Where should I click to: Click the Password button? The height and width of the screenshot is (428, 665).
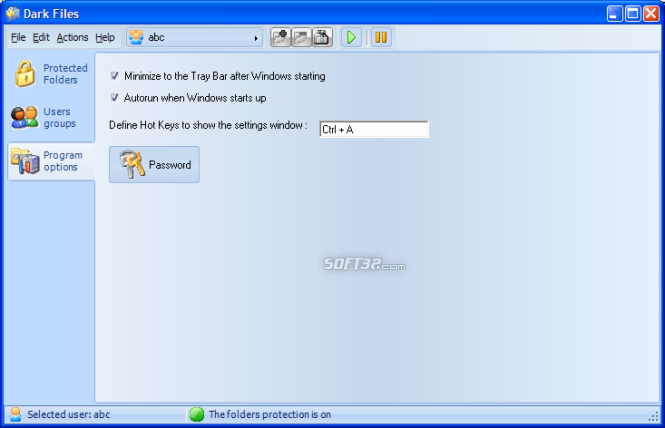tap(154, 165)
